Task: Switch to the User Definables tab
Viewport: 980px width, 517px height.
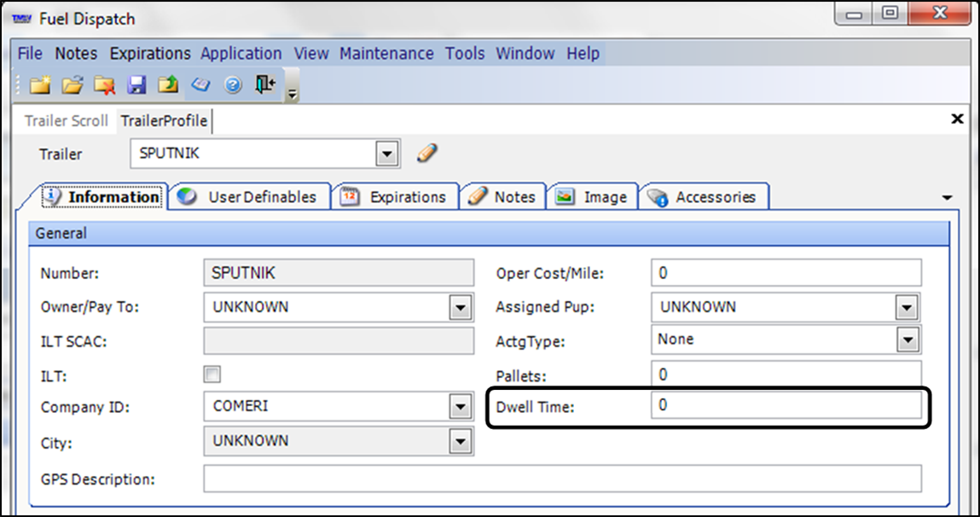Action: pyautogui.click(x=251, y=197)
